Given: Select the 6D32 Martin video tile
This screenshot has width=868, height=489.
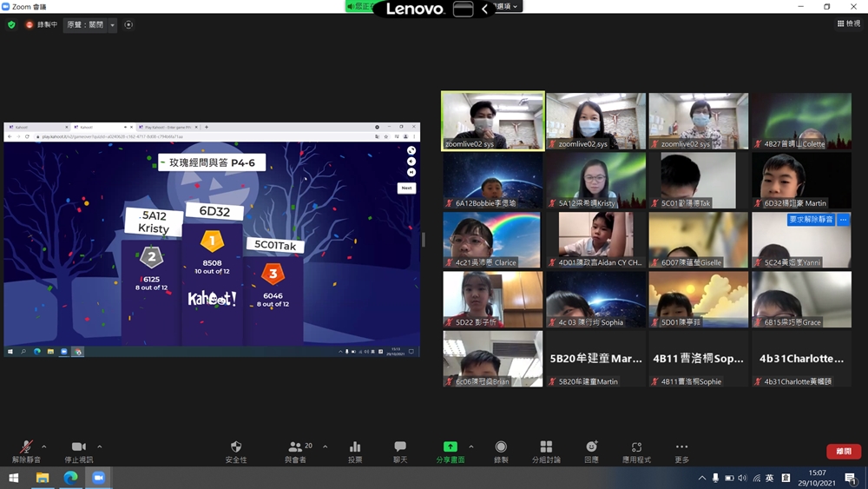Looking at the screenshot, I should 801,181.
